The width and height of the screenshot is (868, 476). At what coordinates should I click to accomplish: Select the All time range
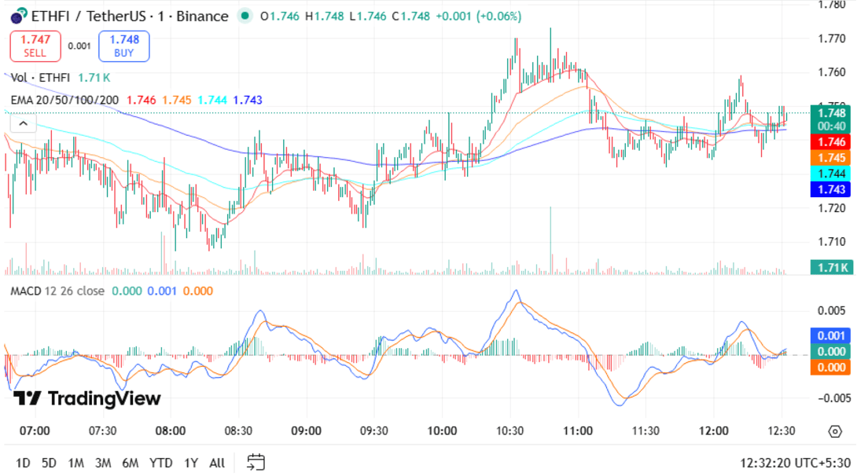click(217, 463)
